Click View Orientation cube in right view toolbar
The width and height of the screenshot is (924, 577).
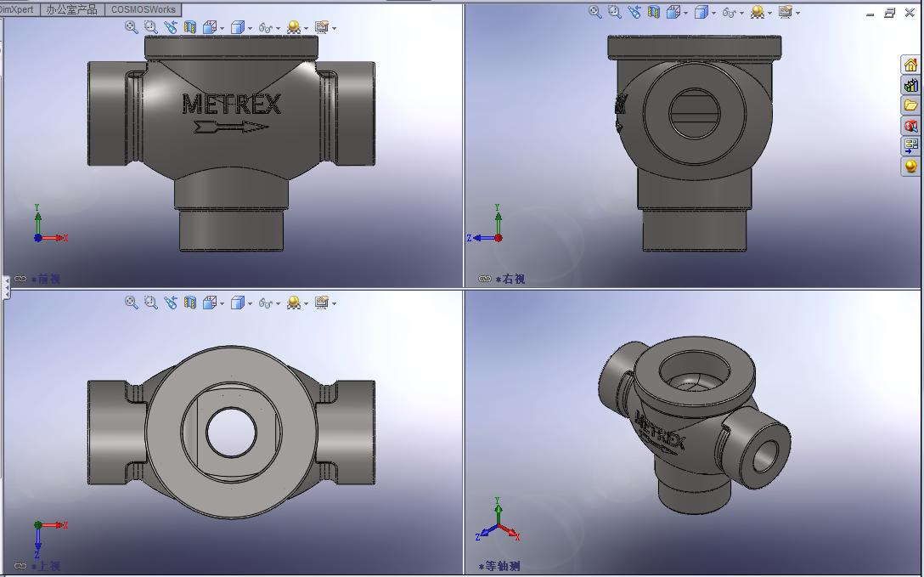pos(673,11)
